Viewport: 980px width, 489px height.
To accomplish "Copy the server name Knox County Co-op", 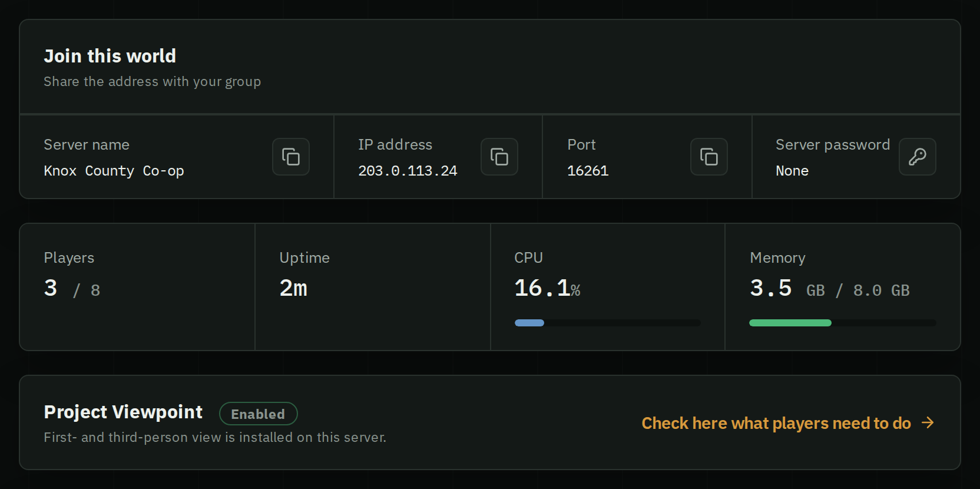I will (x=291, y=157).
